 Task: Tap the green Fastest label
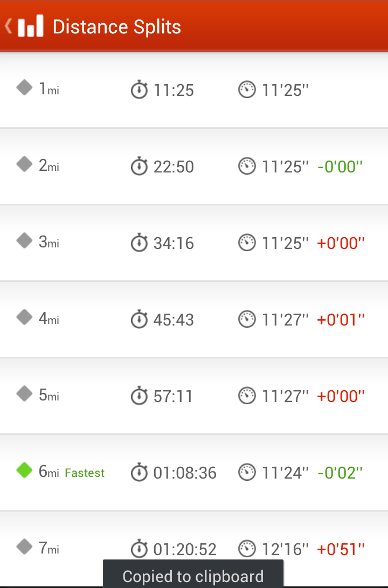click(x=85, y=473)
